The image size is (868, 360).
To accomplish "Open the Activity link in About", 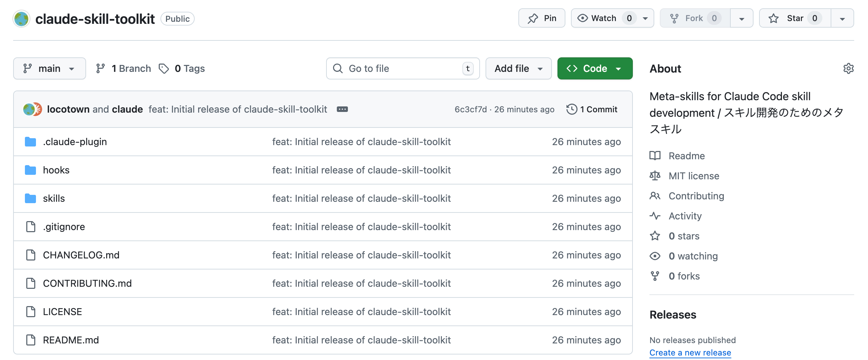I will coord(685,216).
